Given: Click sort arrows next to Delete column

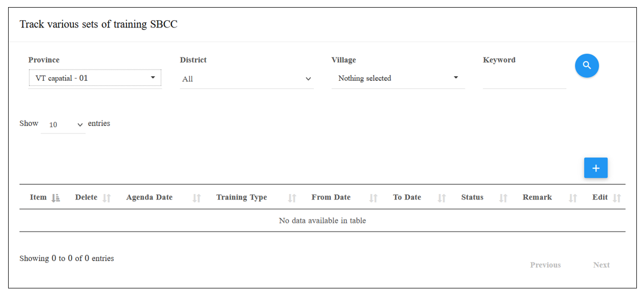Looking at the screenshot, I should point(106,198).
